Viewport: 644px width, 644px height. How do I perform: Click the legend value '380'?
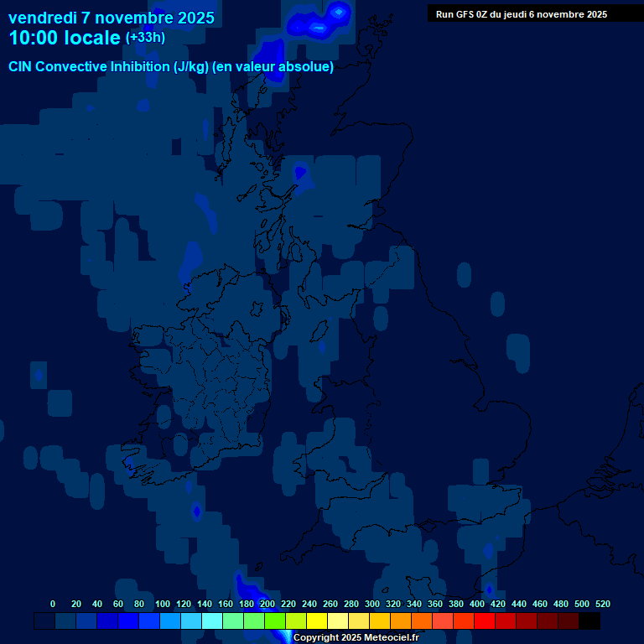click(456, 604)
